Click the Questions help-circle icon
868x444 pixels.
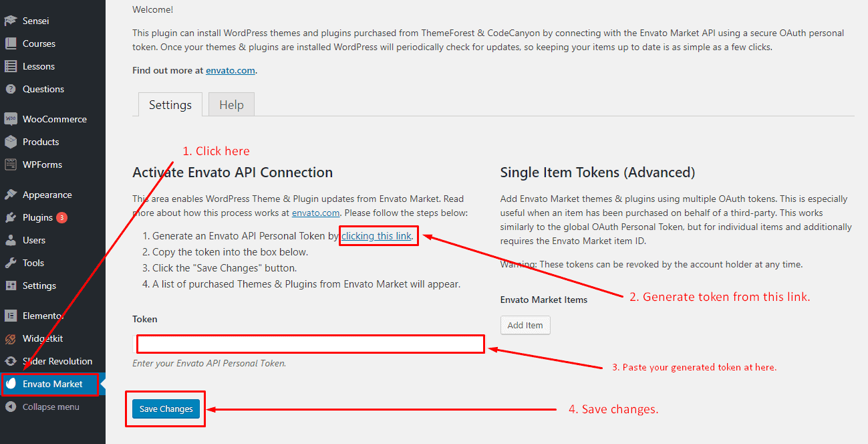pos(11,89)
